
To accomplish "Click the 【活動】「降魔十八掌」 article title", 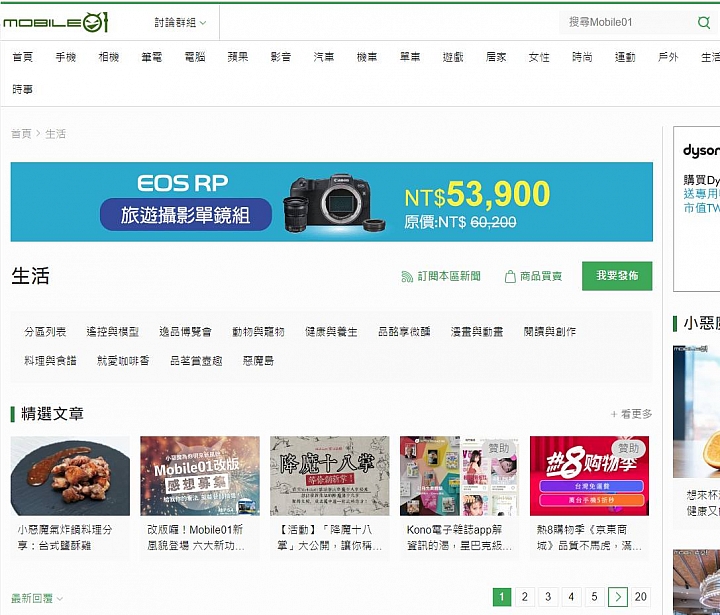I will pos(329,537).
